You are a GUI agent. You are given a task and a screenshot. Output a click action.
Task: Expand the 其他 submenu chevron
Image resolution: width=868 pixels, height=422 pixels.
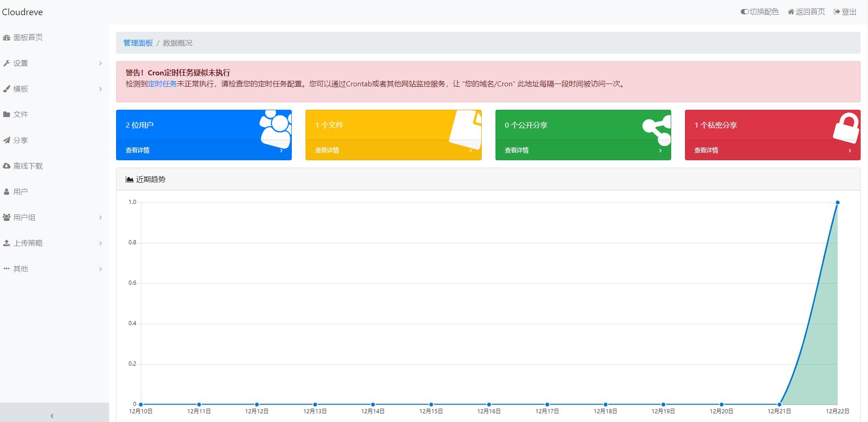(x=100, y=269)
